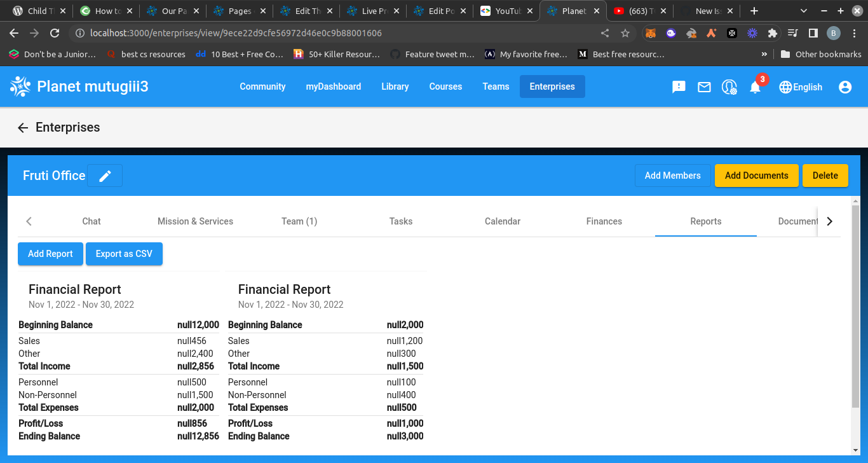The height and width of the screenshot is (463, 868).
Task: Open the support headset settings icon
Action: pyautogui.click(x=729, y=86)
